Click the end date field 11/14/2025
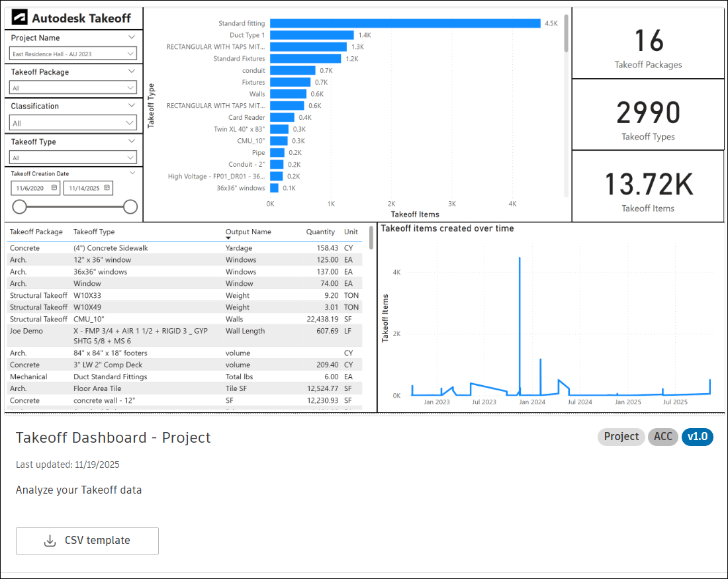This screenshot has height=579, width=728. coord(88,188)
